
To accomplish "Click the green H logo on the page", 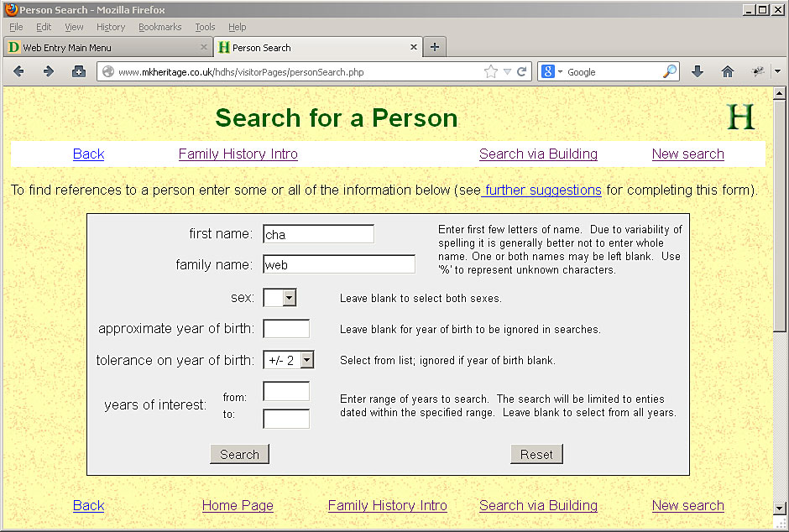I will pos(740,117).
